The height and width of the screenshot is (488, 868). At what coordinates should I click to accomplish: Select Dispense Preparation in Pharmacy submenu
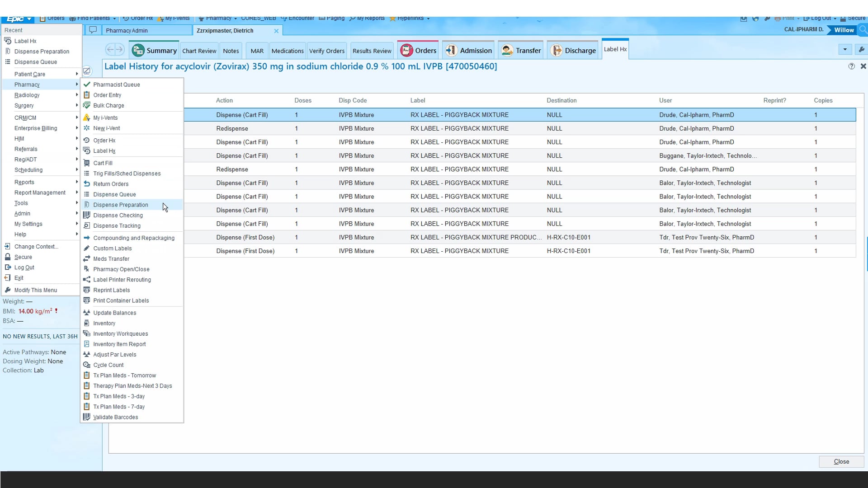120,205
